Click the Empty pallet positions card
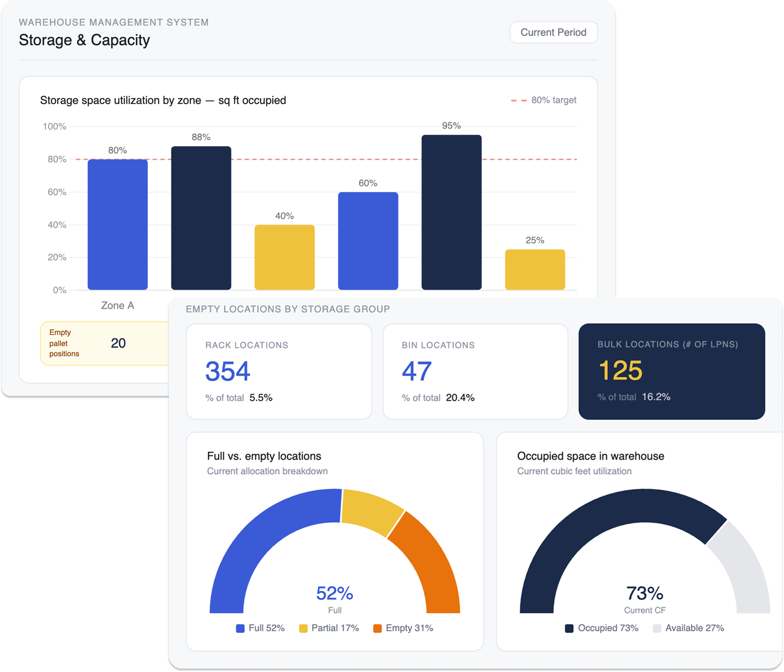 pos(105,343)
